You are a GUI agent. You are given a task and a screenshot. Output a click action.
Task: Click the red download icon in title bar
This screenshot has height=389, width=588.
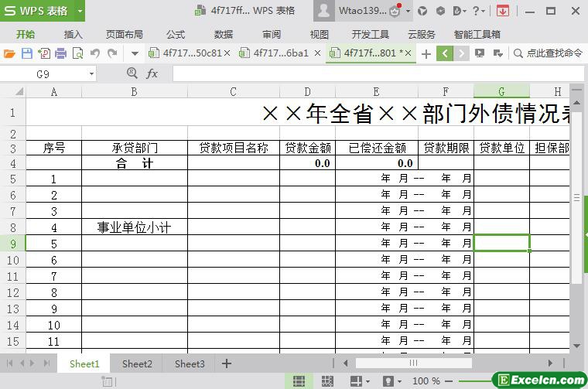pos(502,11)
